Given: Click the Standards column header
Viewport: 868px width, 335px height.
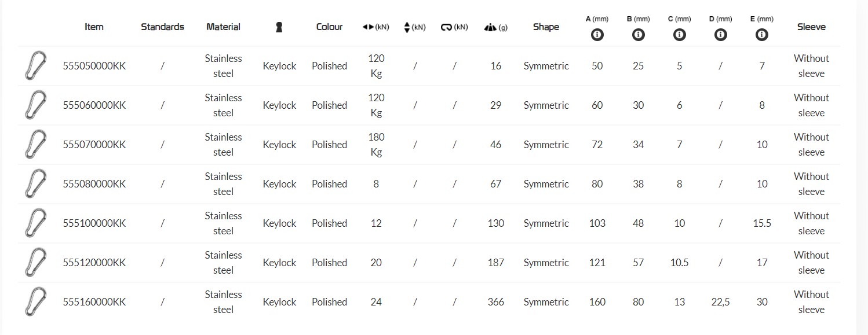Looking at the screenshot, I should [x=162, y=27].
